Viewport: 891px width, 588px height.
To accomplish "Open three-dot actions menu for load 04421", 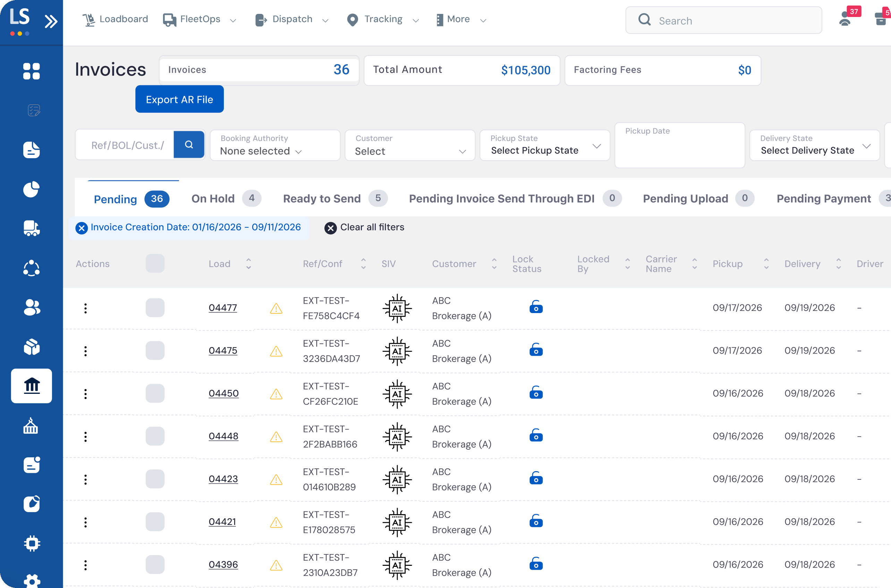I will point(86,522).
